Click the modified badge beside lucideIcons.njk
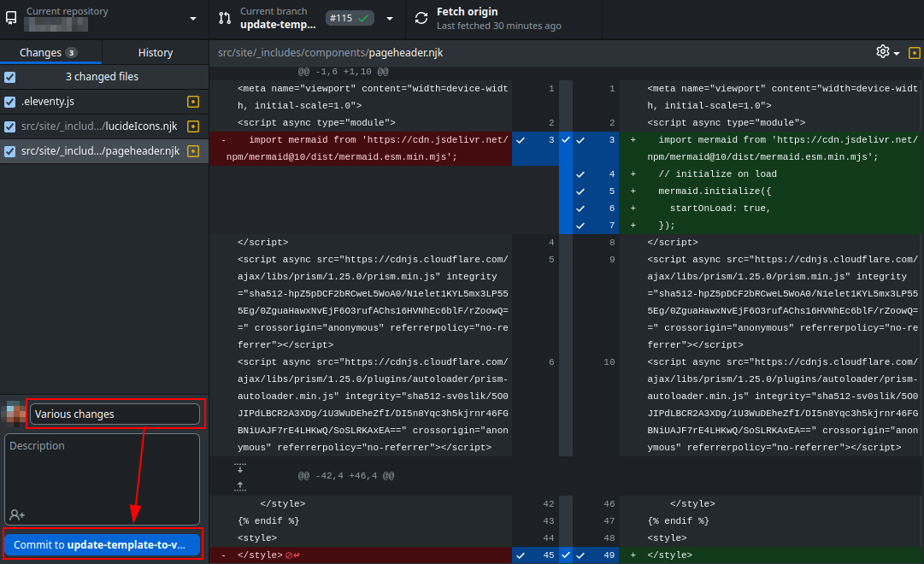Image resolution: width=924 pixels, height=564 pixels. pos(192,126)
